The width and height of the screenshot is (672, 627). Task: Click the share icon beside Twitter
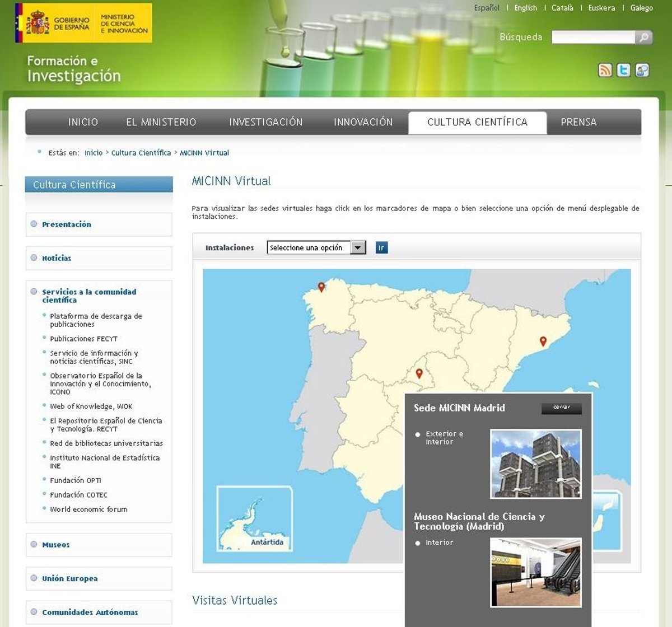click(x=642, y=70)
